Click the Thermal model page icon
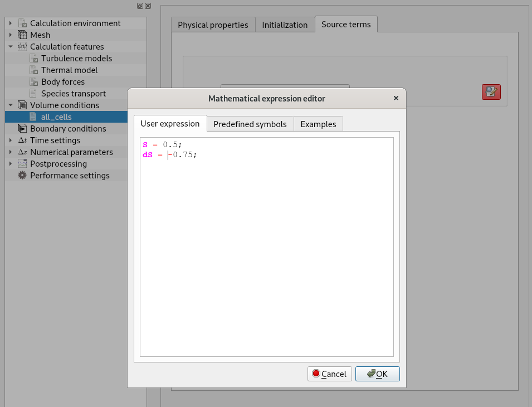The width and height of the screenshot is (532, 407). coord(33,70)
